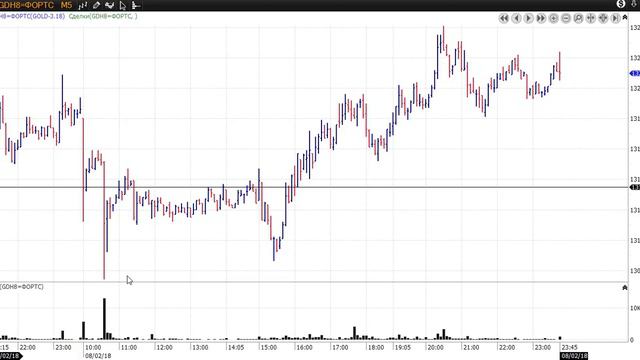The image size is (640, 360).
Task: Click the trend line drawing tool
Action: click(x=109, y=5)
